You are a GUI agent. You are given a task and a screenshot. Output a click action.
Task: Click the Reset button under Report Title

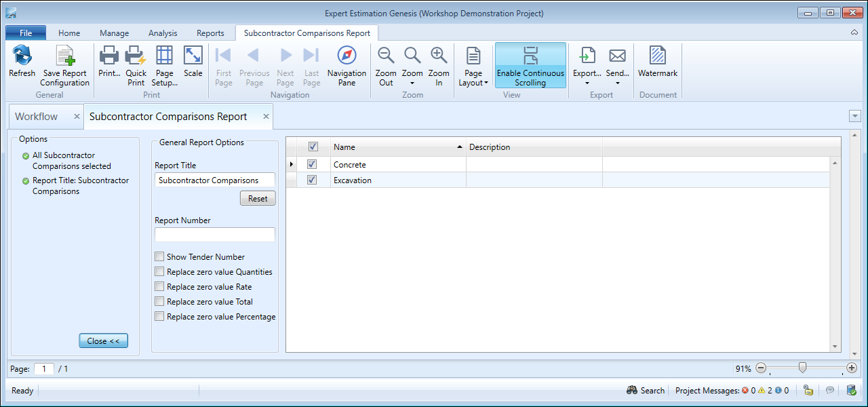[258, 199]
